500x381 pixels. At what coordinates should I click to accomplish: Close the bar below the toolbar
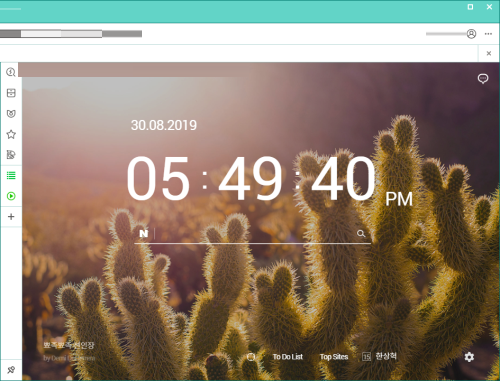489,53
